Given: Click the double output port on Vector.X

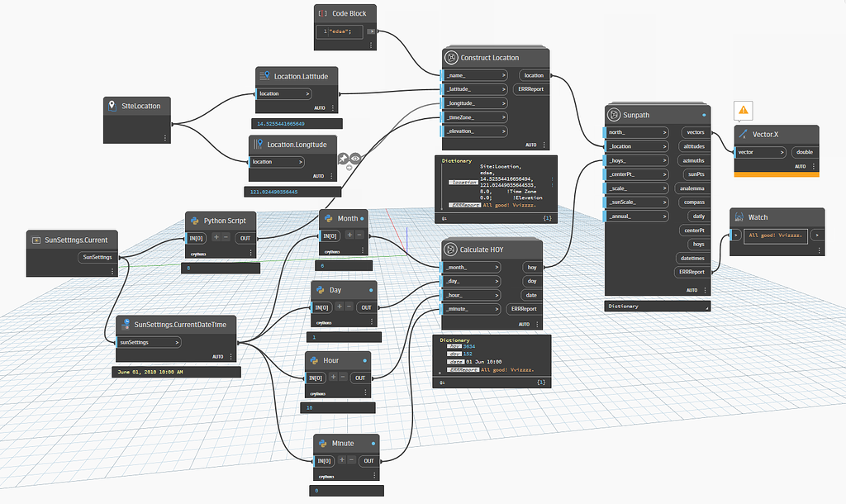Looking at the screenshot, I should click(x=805, y=152).
